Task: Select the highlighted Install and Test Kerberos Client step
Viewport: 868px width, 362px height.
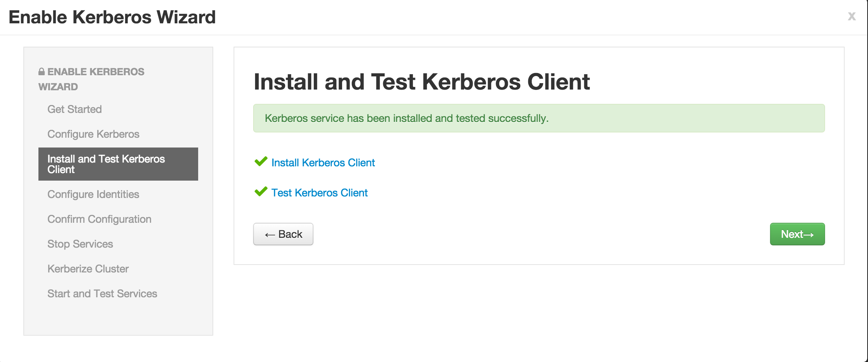Action: coord(118,164)
